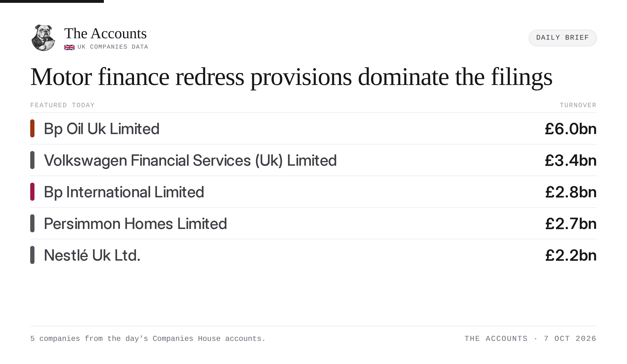
Task: Select Bp International Limited row
Action: (313, 192)
